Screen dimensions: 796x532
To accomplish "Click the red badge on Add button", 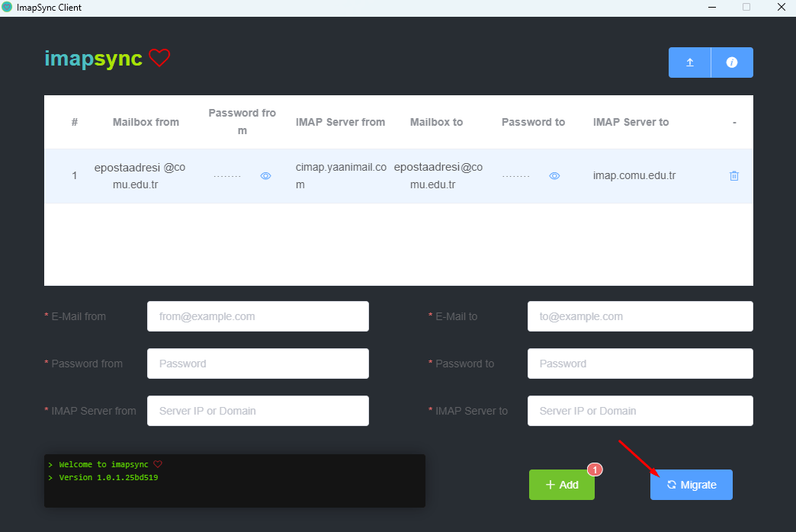I will click(595, 470).
